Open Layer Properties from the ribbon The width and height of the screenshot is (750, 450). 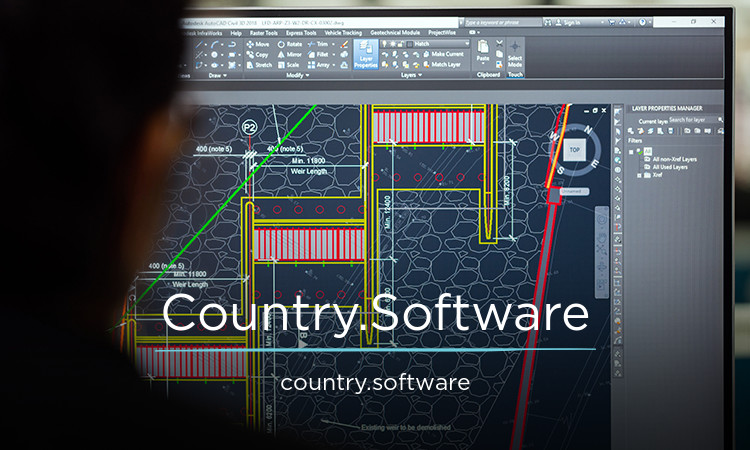[x=365, y=54]
